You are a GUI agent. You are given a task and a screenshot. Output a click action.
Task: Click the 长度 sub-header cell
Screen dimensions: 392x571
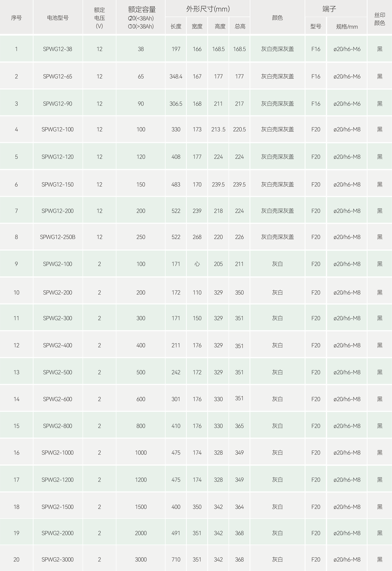click(x=176, y=26)
